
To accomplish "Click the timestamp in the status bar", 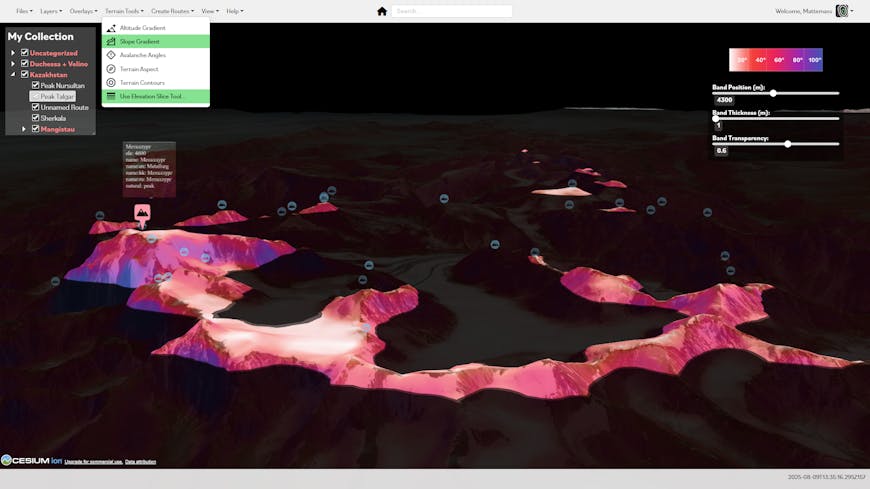I will [x=826, y=477].
